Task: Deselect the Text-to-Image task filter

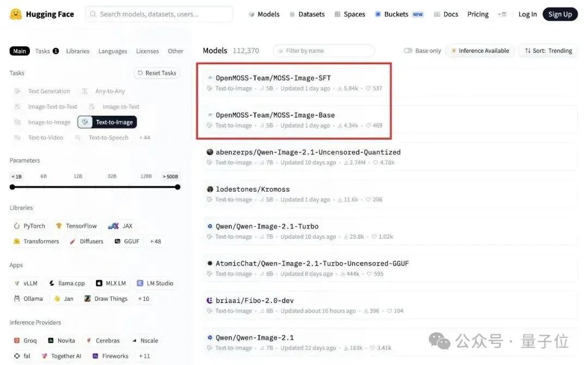Action: point(107,122)
